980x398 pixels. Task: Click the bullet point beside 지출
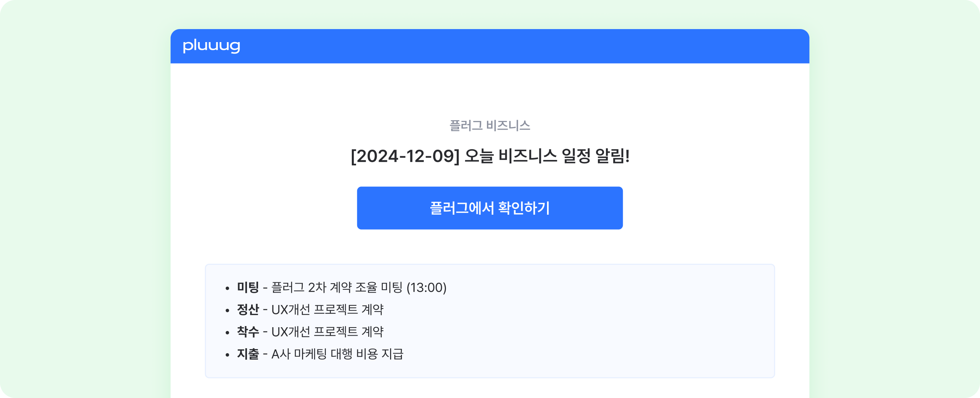click(x=227, y=355)
